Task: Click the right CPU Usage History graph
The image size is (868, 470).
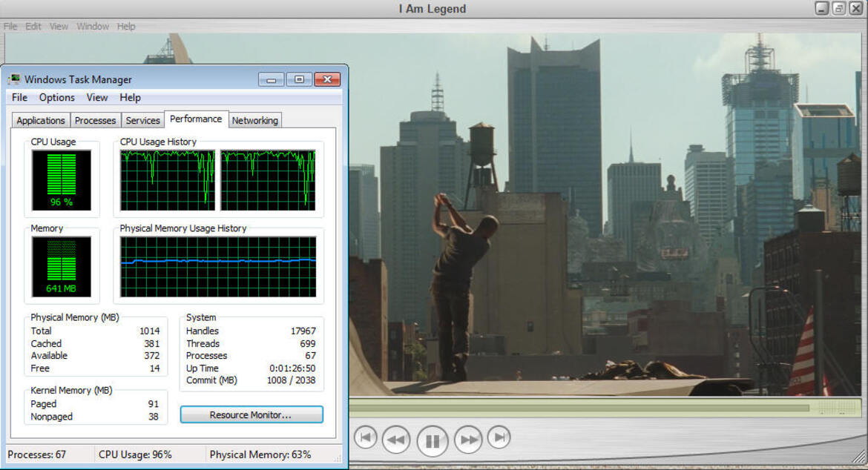Action: click(268, 180)
